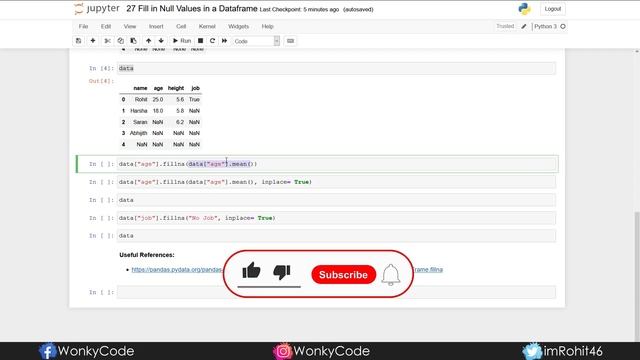Open the Widgets menu
The height and width of the screenshot is (360, 640).
click(238, 27)
